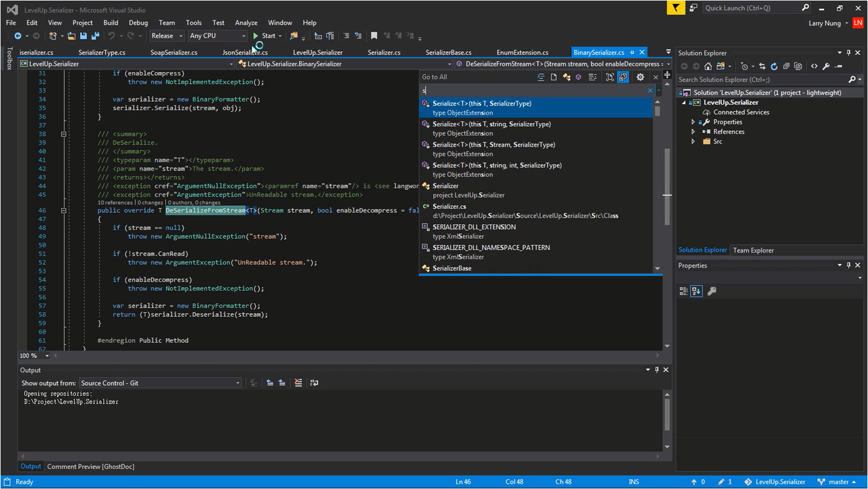The height and width of the screenshot is (489, 868).
Task: Open Show output from Source Control dropdown
Action: click(160, 383)
